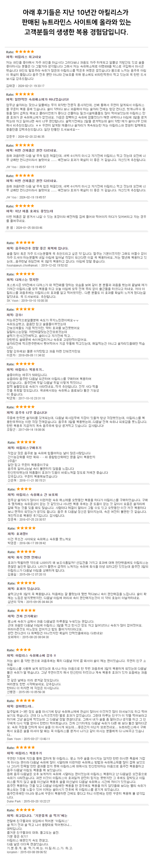Click reviewer name 김태경 with timestamp
The image size is (153, 868).
[25, 86]
